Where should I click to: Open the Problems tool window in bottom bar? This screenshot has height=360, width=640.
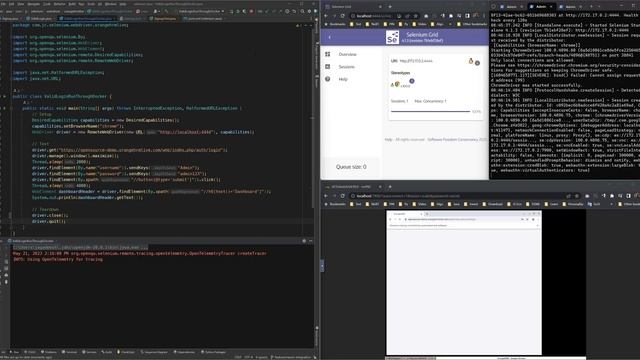[x=49, y=352]
